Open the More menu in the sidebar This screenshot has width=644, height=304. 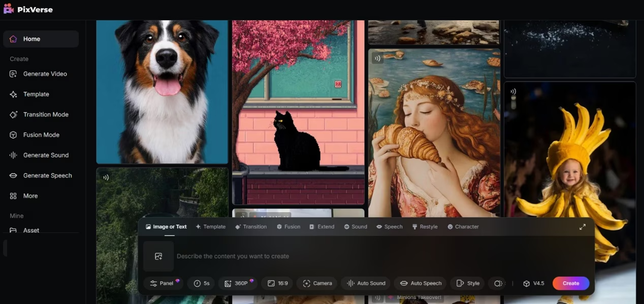[x=29, y=196]
